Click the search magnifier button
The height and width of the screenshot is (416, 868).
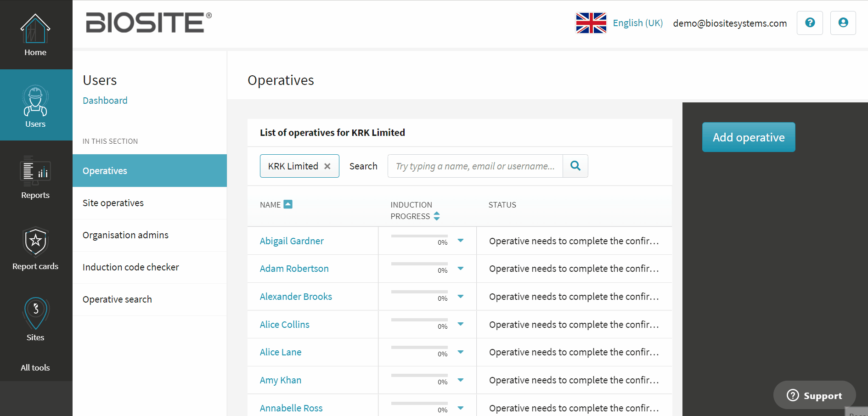(x=575, y=166)
